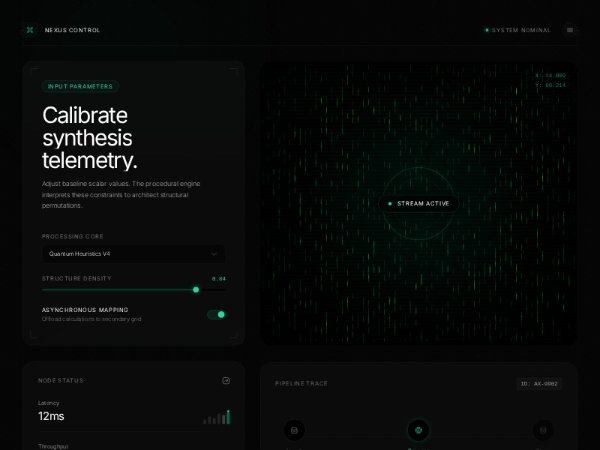Click the green System Nominal status dot
This screenshot has width=600, height=450.
click(x=487, y=30)
